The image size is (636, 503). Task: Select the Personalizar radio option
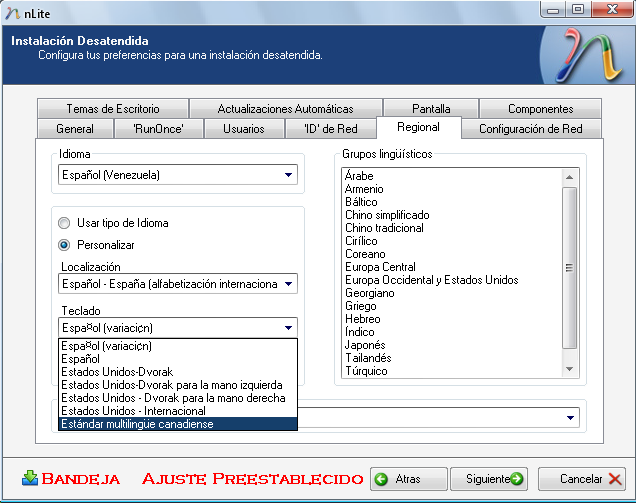(65, 244)
